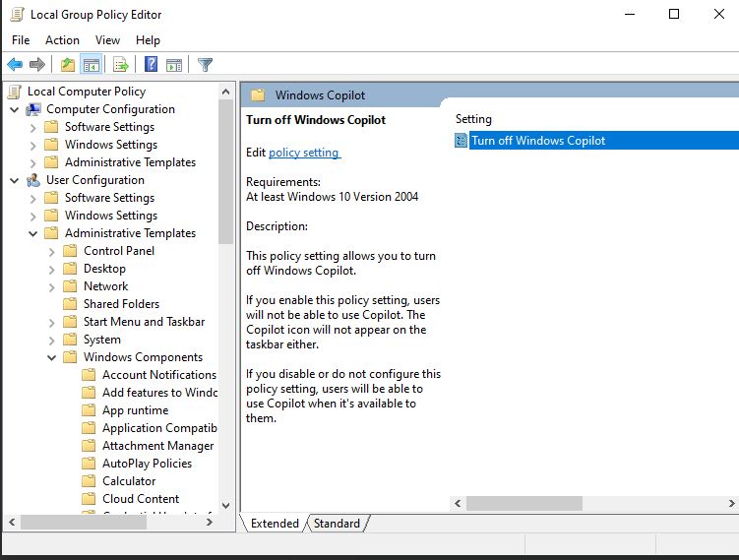Click settings list scroll right arrow

[x=731, y=503]
